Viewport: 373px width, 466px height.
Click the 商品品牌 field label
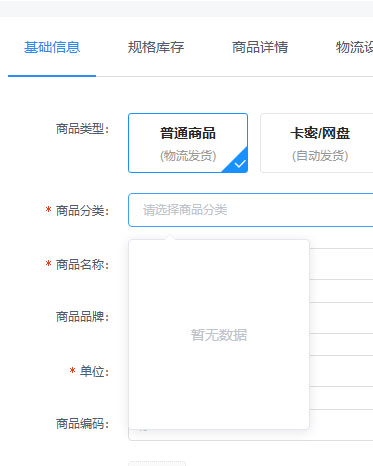point(83,317)
